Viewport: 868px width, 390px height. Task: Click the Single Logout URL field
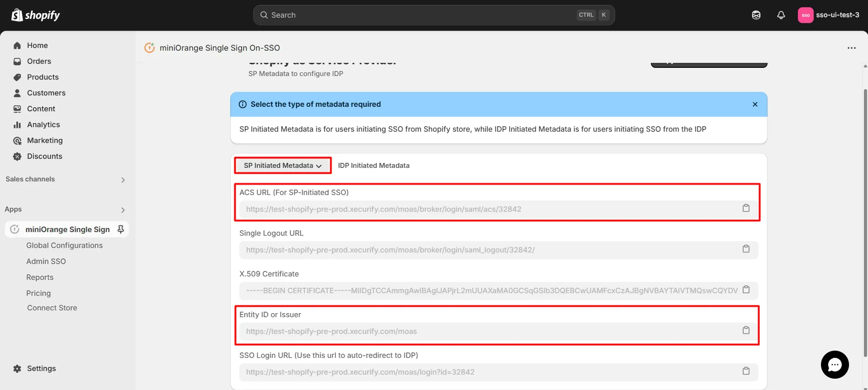point(498,250)
